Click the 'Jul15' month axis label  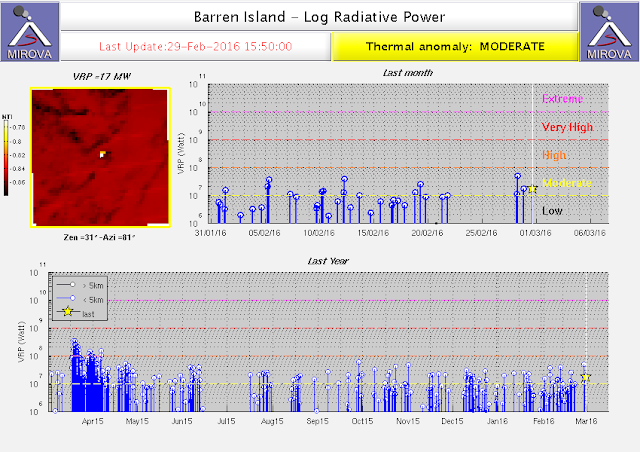(226, 421)
